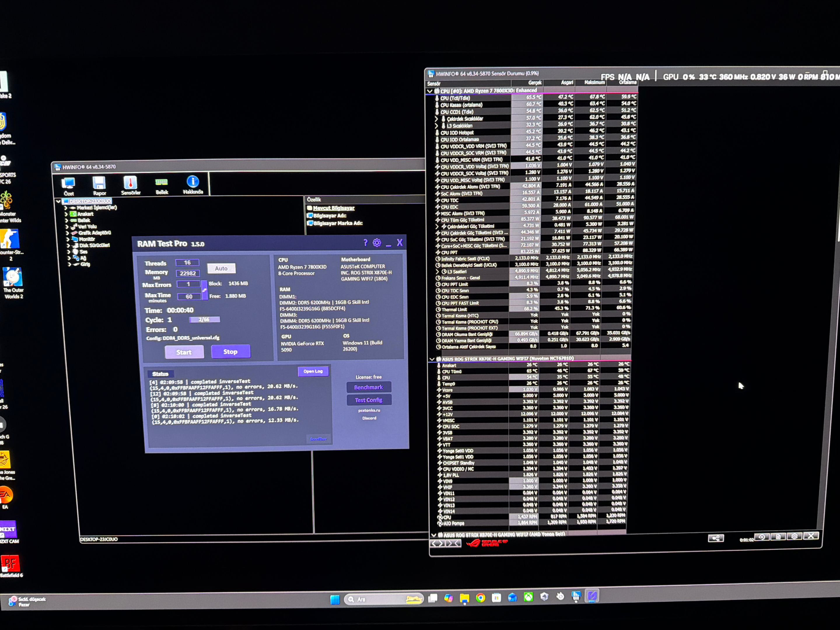This screenshot has height=630, width=840.
Task: Expand the Merkezi İşlemci(ler) tree node
Action: (66, 208)
